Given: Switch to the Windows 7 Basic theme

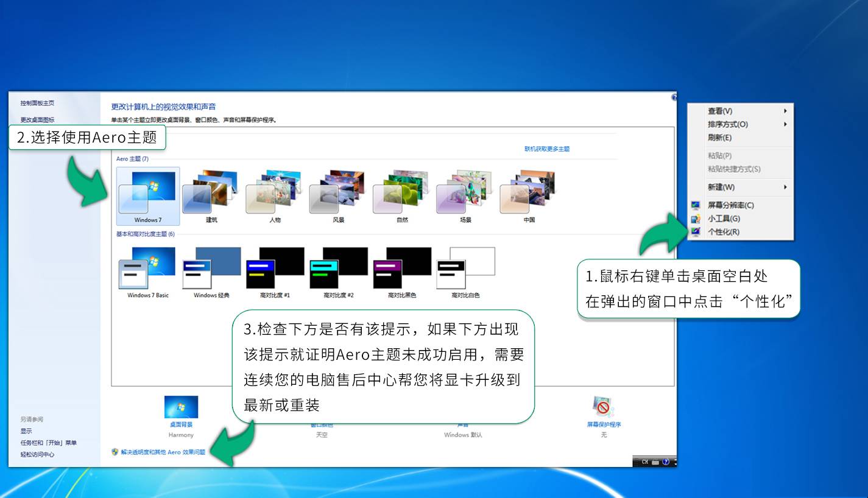Looking at the screenshot, I should click(x=148, y=272).
